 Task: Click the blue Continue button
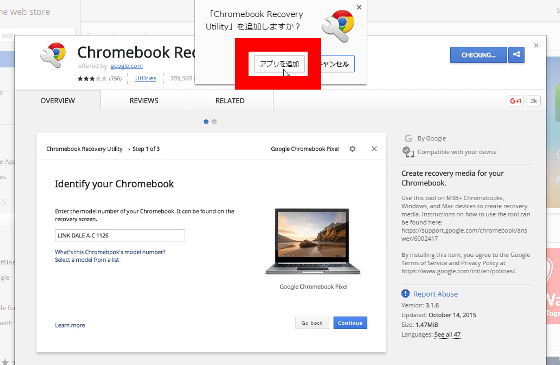(350, 323)
